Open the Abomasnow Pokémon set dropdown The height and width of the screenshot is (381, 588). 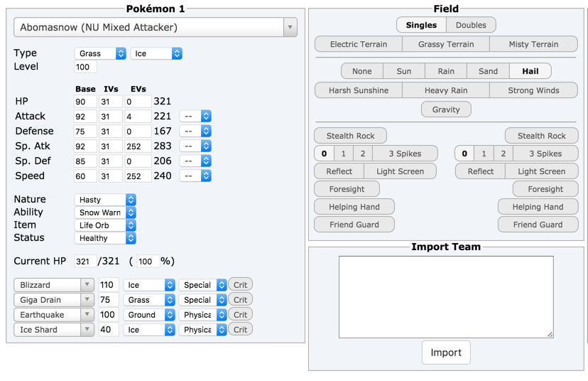coord(156,27)
